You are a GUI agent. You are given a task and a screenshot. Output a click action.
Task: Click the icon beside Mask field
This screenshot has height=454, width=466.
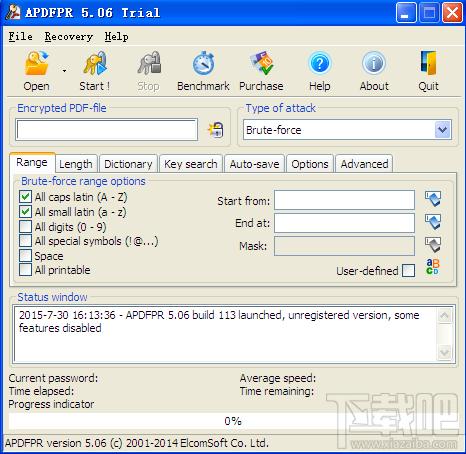pos(433,245)
